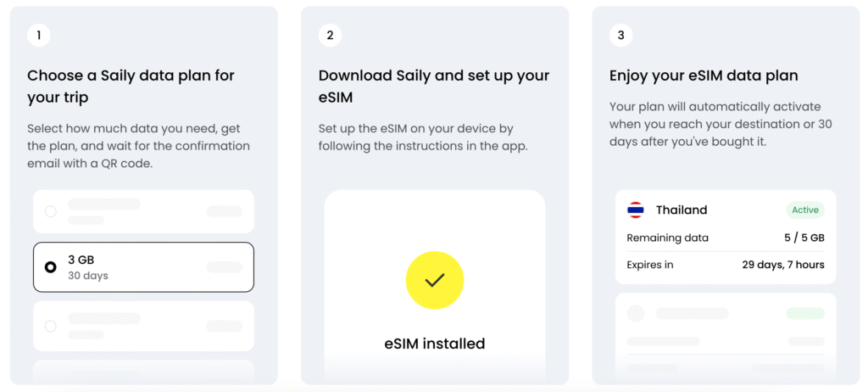Image resolution: width=868 pixels, height=392 pixels.
Task: Click the gray placeholder avatar below the Thailand card
Action: point(636,314)
